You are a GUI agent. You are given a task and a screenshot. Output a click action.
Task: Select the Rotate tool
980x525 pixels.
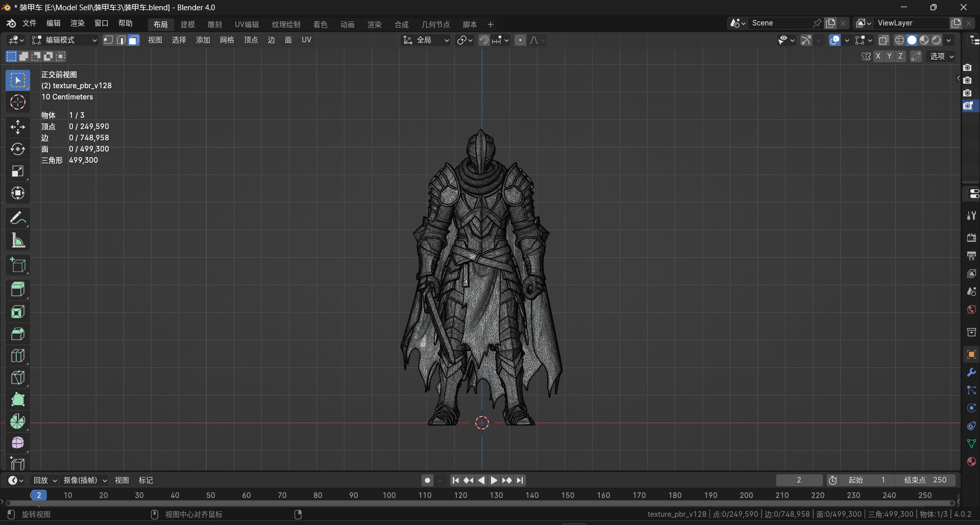(18, 149)
